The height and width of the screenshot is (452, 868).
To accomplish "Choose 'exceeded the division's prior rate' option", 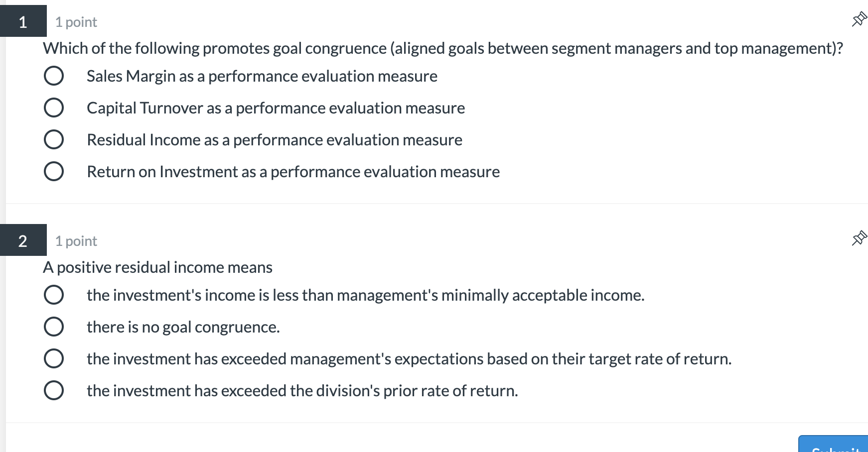I will (54, 390).
